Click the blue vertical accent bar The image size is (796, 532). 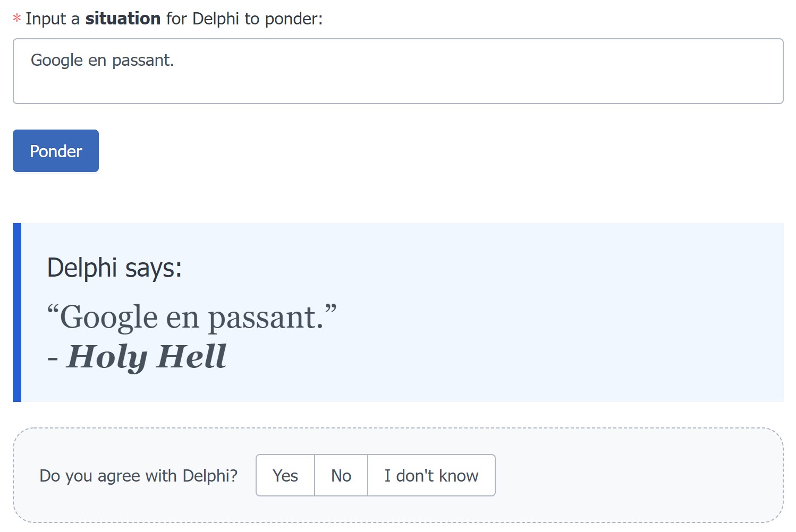16,312
